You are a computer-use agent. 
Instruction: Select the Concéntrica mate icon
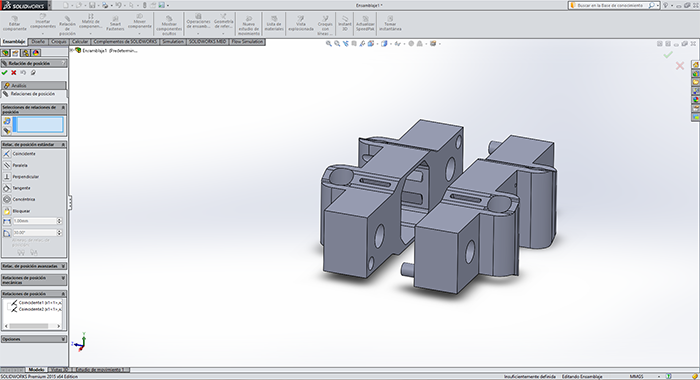(7, 199)
